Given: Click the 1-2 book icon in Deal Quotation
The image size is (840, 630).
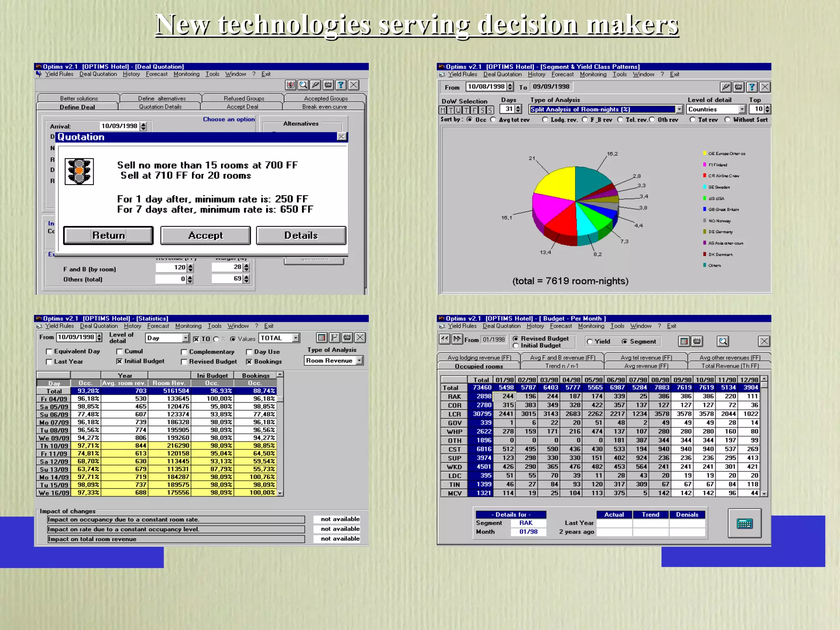Looking at the screenshot, I should coord(291,85).
